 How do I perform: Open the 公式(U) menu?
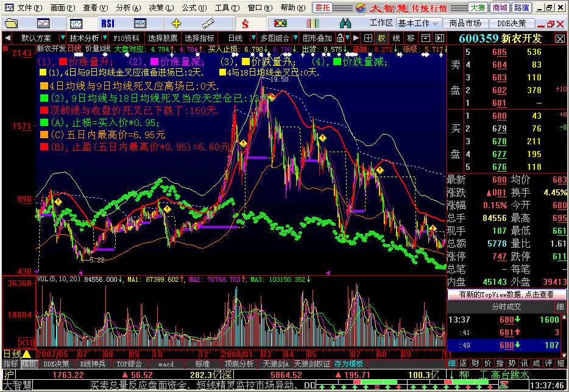tap(194, 8)
